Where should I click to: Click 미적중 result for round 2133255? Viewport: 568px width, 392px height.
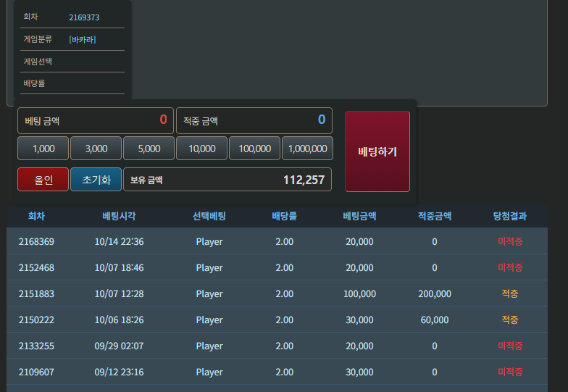coord(510,346)
